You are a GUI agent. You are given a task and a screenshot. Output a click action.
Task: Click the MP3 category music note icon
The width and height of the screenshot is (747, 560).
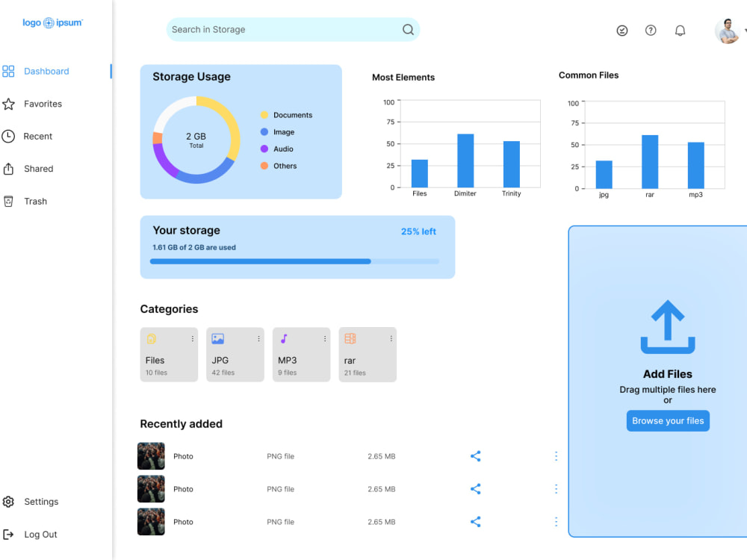284,338
